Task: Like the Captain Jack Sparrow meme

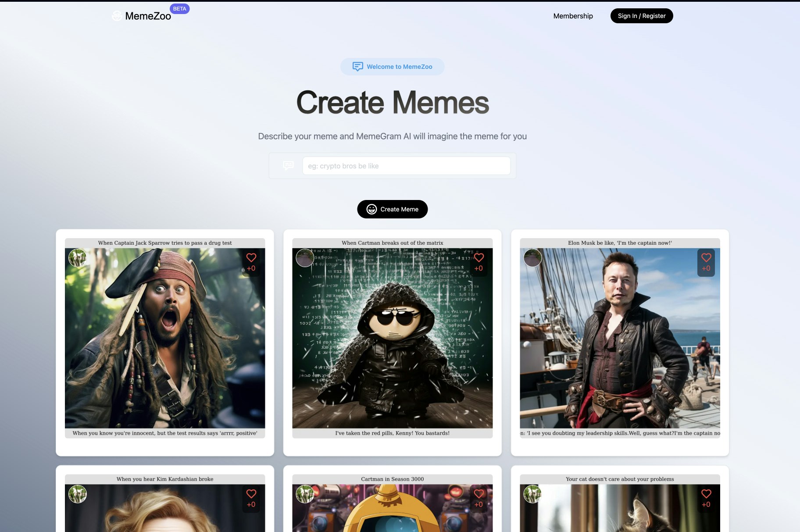Action: [x=251, y=258]
